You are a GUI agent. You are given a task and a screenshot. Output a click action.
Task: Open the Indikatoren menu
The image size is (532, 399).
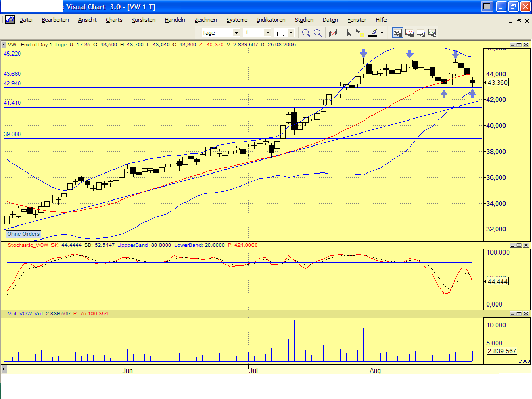(271, 20)
